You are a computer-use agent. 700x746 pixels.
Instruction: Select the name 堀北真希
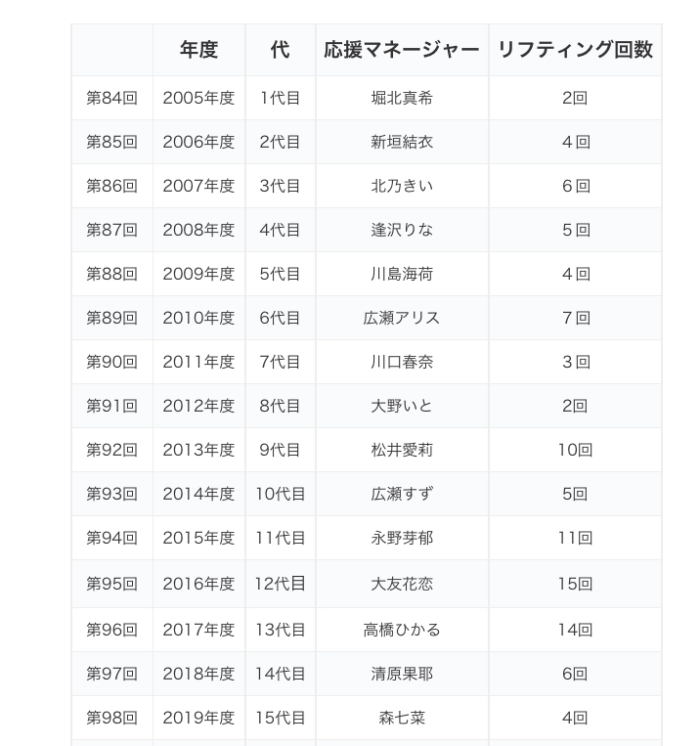click(x=401, y=98)
